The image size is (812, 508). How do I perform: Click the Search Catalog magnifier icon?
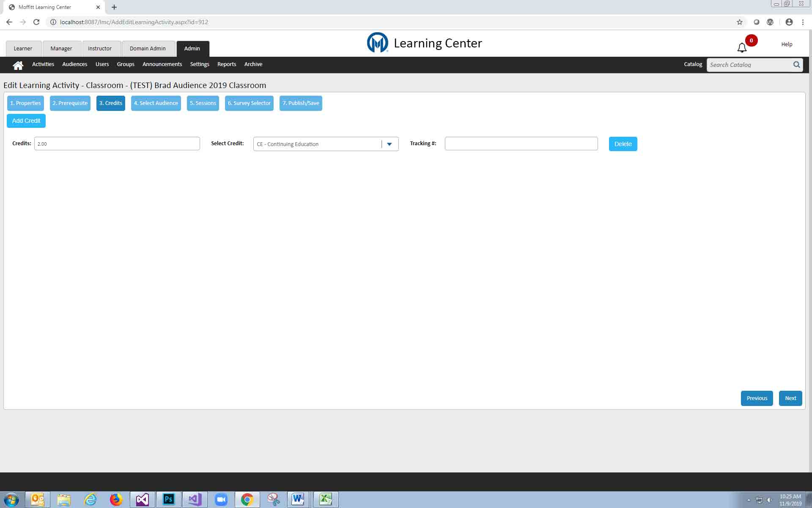click(x=796, y=65)
